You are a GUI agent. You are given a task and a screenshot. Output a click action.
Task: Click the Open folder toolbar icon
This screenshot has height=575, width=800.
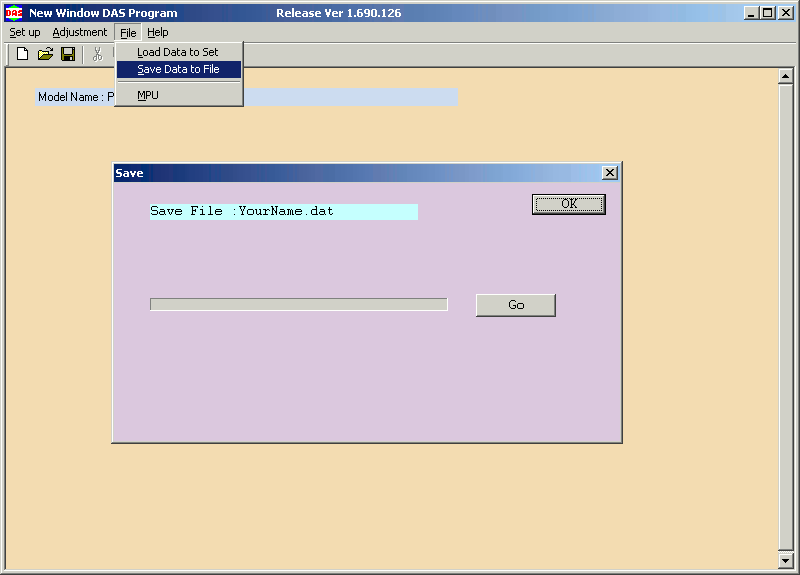(45, 54)
